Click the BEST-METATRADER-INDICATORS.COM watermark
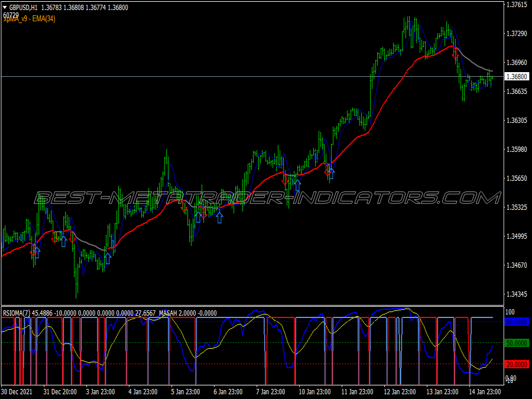532x399 pixels. 267,198
